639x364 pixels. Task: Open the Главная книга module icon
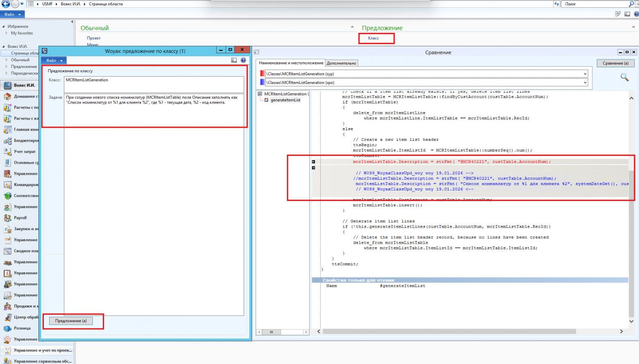[7, 129]
